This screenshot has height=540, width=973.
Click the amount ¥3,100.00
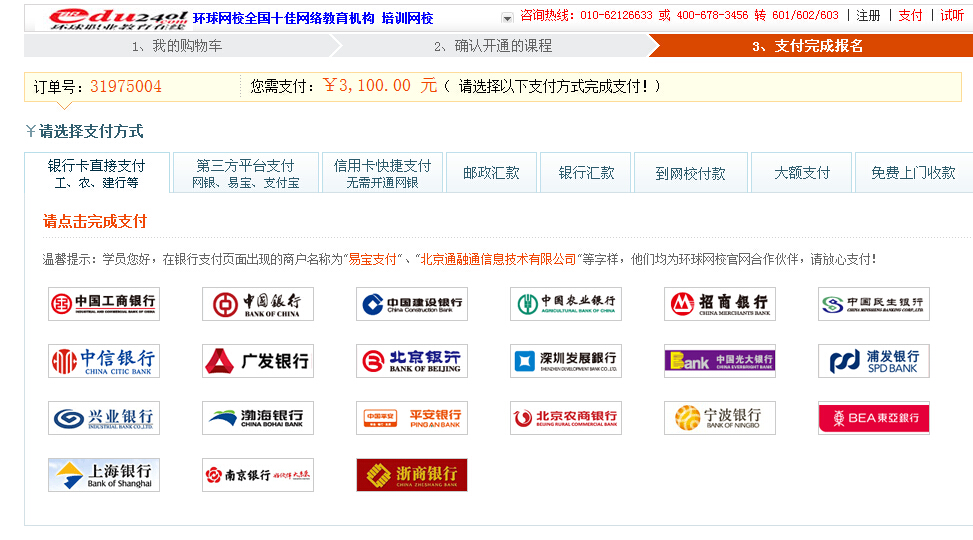click(x=367, y=86)
